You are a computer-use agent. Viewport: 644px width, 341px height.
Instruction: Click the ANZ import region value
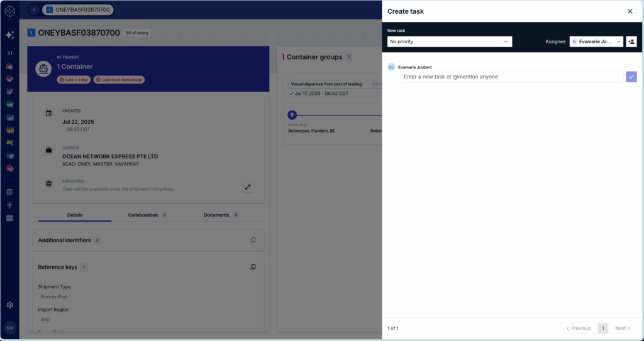pyautogui.click(x=45, y=320)
